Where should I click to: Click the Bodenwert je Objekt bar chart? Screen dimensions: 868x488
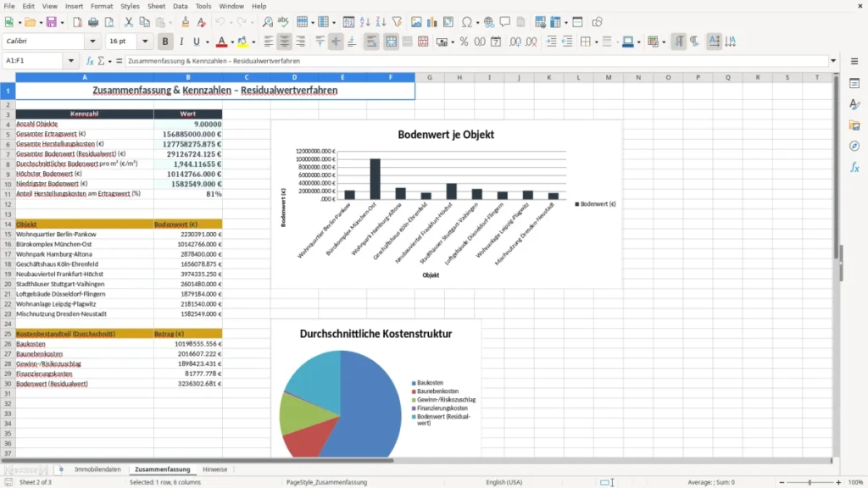click(x=446, y=203)
